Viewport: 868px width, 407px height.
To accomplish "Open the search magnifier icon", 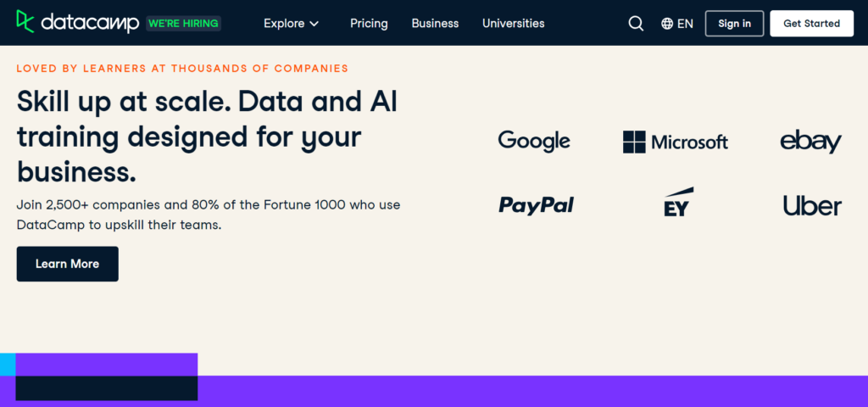I will pos(636,23).
